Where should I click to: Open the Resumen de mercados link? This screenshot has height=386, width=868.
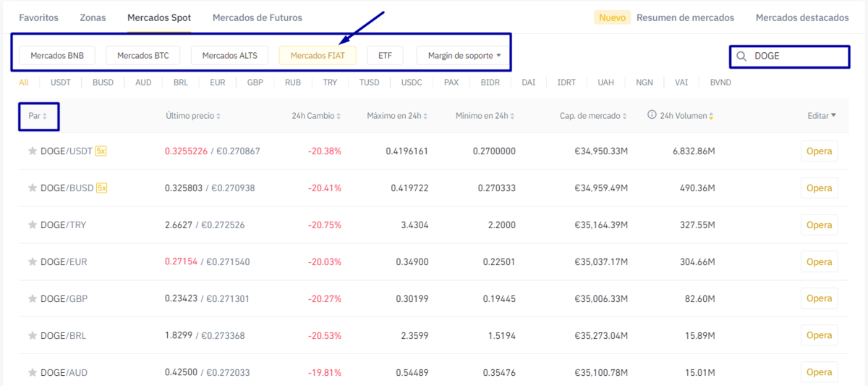coord(685,17)
